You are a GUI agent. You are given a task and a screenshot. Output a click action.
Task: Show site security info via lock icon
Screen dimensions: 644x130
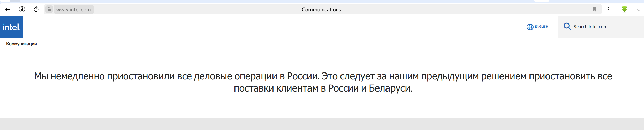pyautogui.click(x=49, y=10)
